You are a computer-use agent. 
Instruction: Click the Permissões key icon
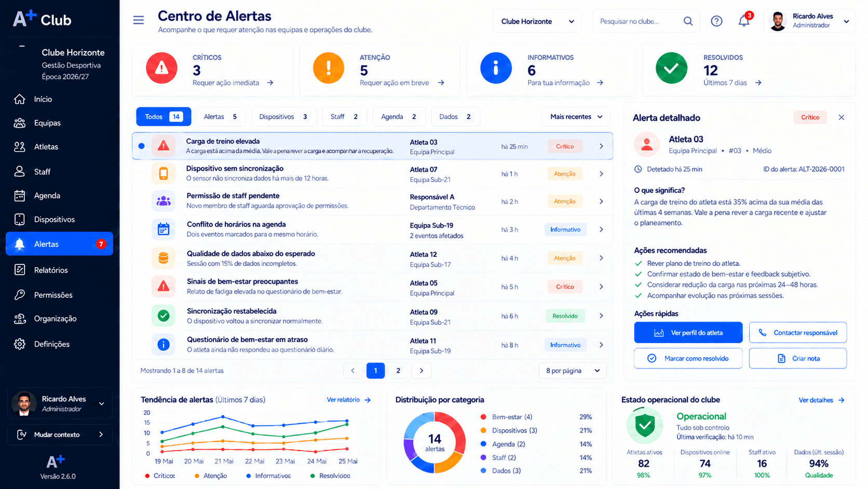coord(20,295)
